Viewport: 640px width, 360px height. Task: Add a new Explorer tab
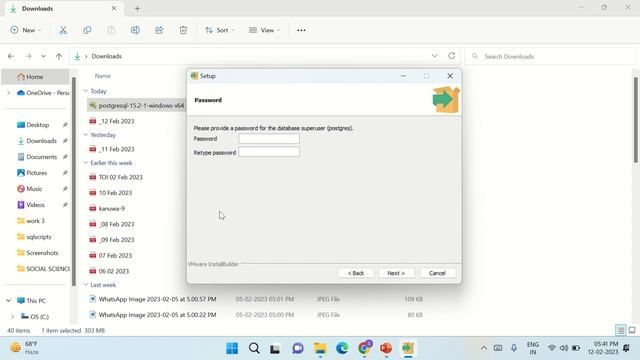[137, 9]
